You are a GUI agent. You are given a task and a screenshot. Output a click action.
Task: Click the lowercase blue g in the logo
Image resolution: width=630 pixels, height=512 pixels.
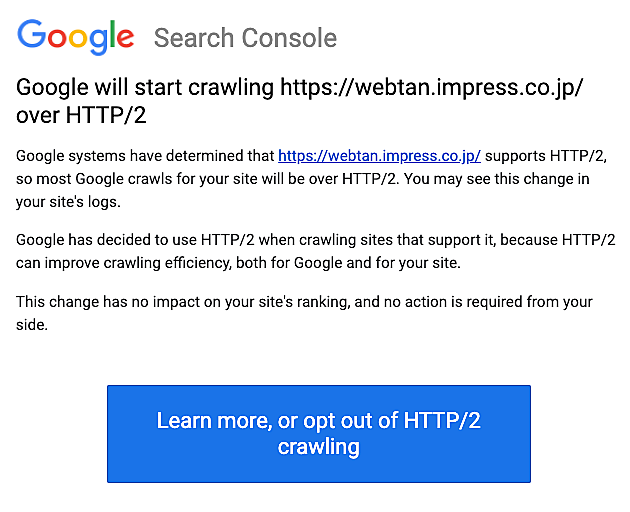pyautogui.click(x=95, y=42)
